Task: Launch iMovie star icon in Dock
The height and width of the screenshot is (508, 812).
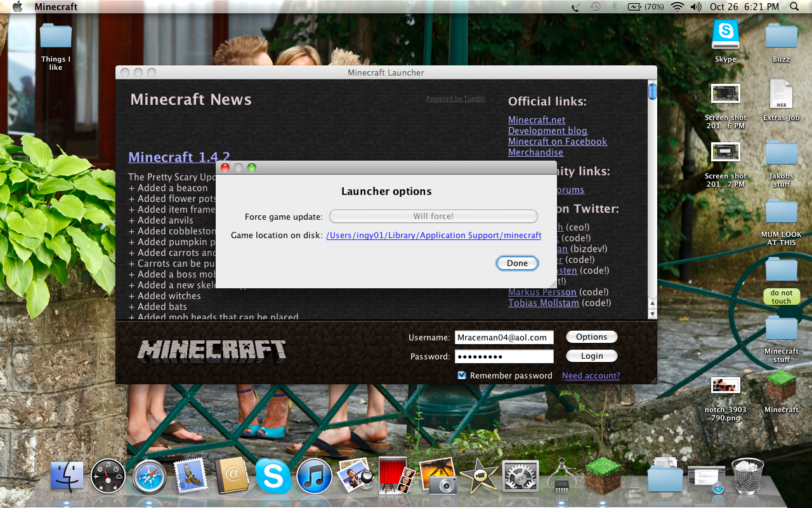Action: click(x=479, y=476)
